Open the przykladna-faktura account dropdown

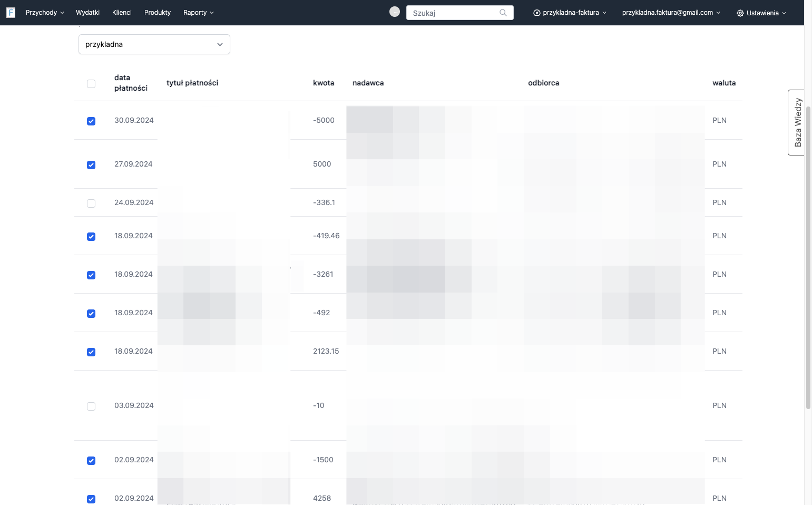(x=570, y=13)
